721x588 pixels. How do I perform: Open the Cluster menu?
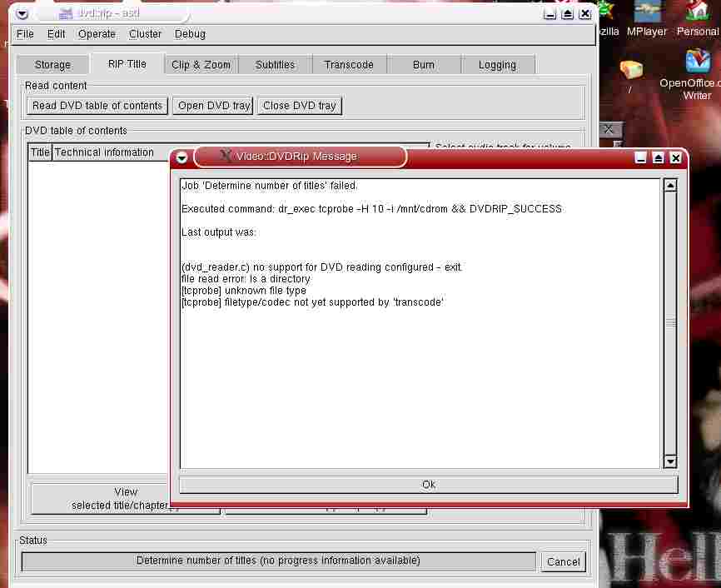point(145,34)
